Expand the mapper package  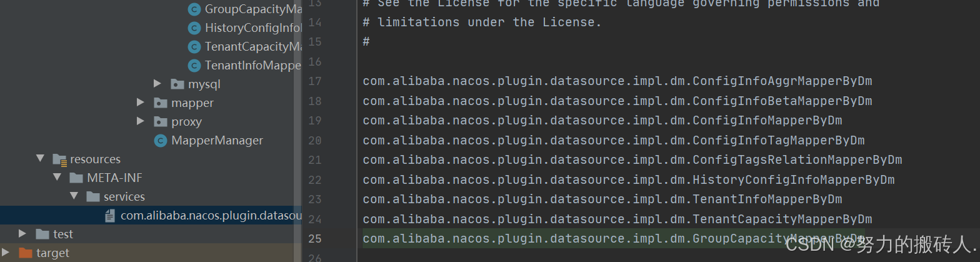[x=141, y=103]
